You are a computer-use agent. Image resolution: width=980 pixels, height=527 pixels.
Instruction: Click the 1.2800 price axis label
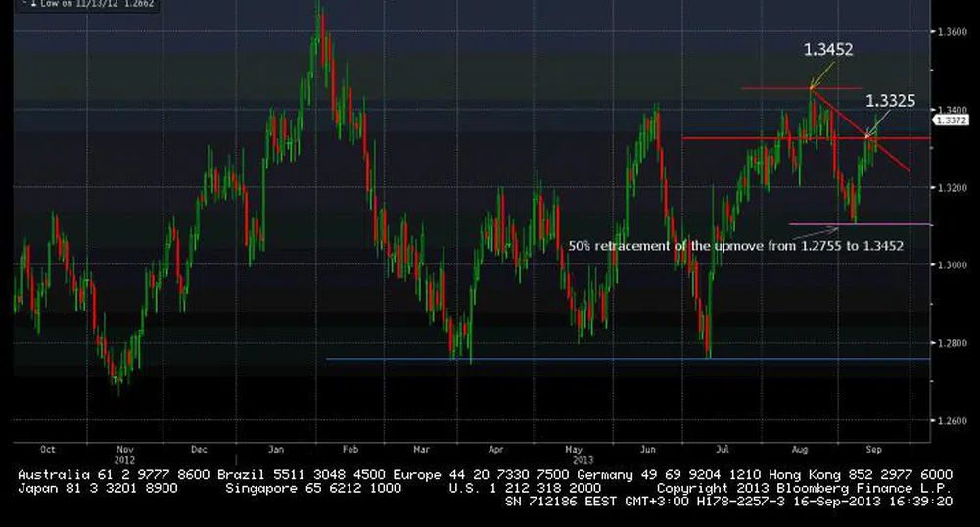[x=954, y=343]
